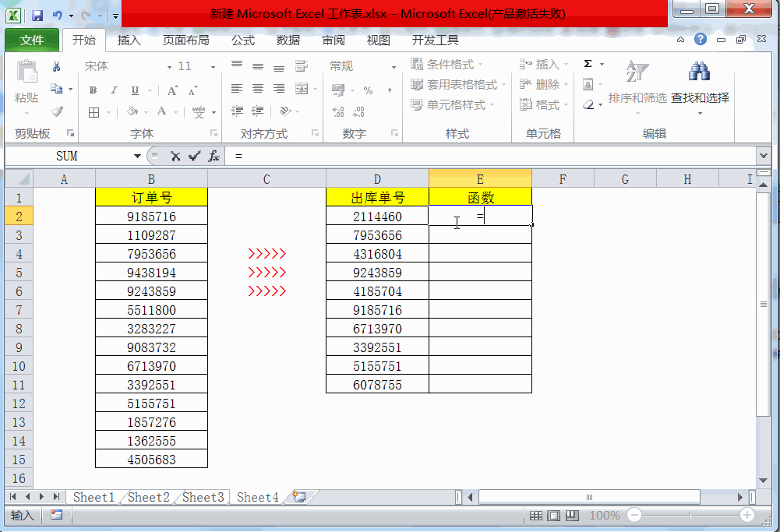
Task: Click the Cut scissors icon
Action: coord(56,67)
